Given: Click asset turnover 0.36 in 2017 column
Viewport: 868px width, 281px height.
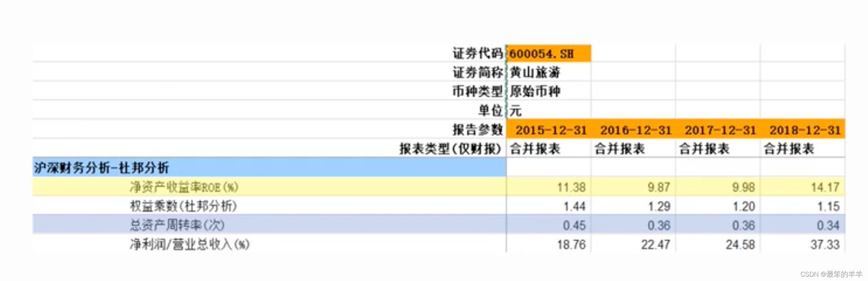Looking at the screenshot, I should click(743, 225).
